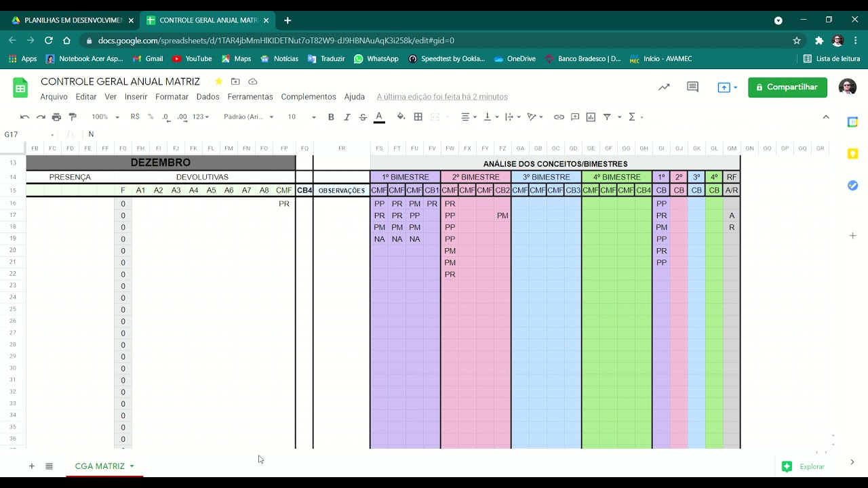Screen dimensions: 868x488
Task: Star the CONTROLE GERAL ANUAL MATRIZ document
Action: [218, 81]
